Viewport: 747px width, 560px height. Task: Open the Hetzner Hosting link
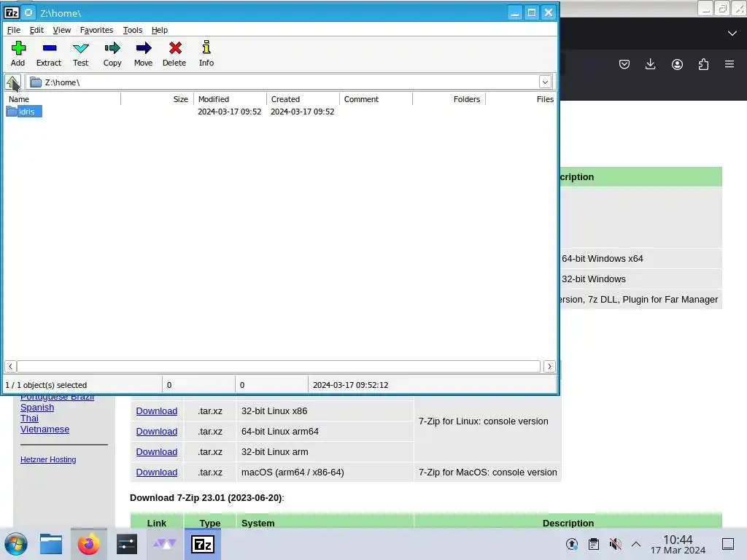click(48, 459)
